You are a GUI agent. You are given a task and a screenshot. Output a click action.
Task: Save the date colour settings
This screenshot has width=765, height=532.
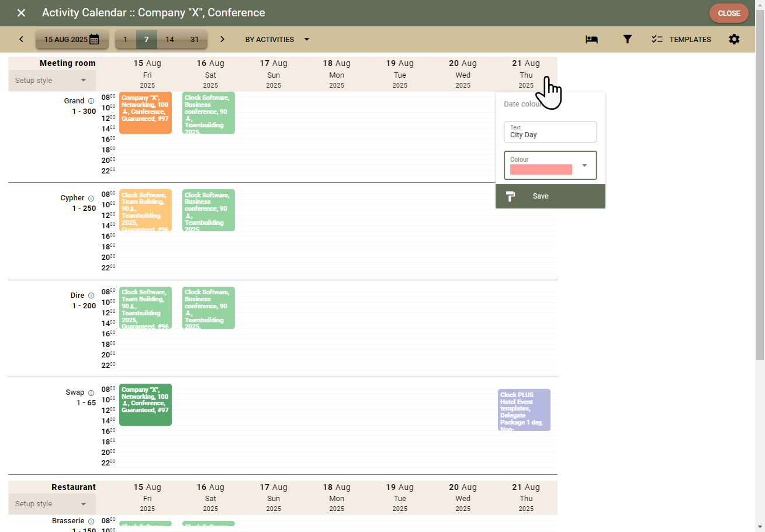click(551, 196)
